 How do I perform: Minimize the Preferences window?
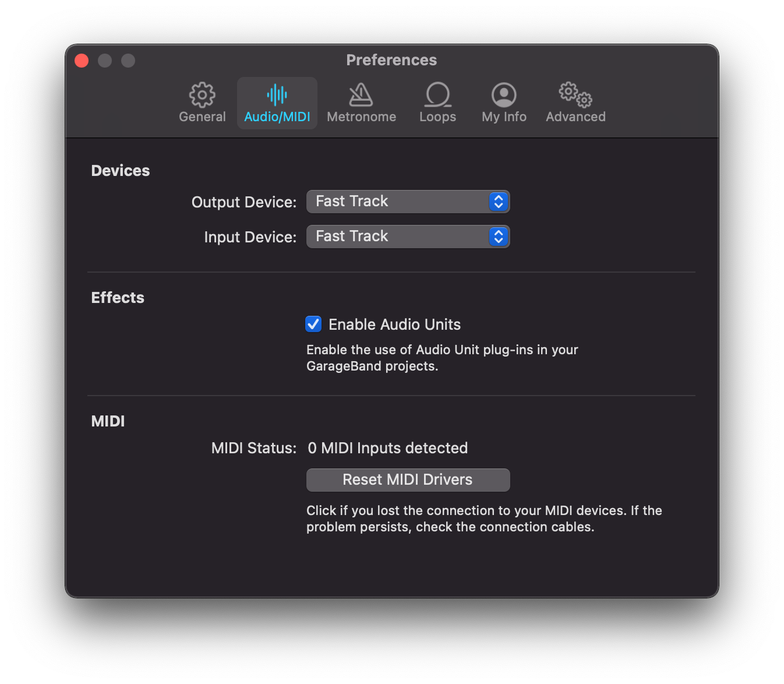105,60
